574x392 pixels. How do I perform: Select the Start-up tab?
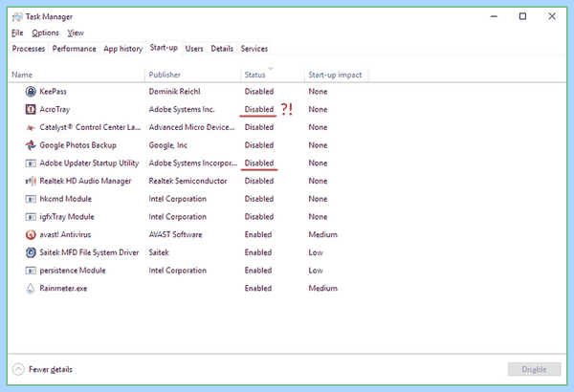point(164,48)
